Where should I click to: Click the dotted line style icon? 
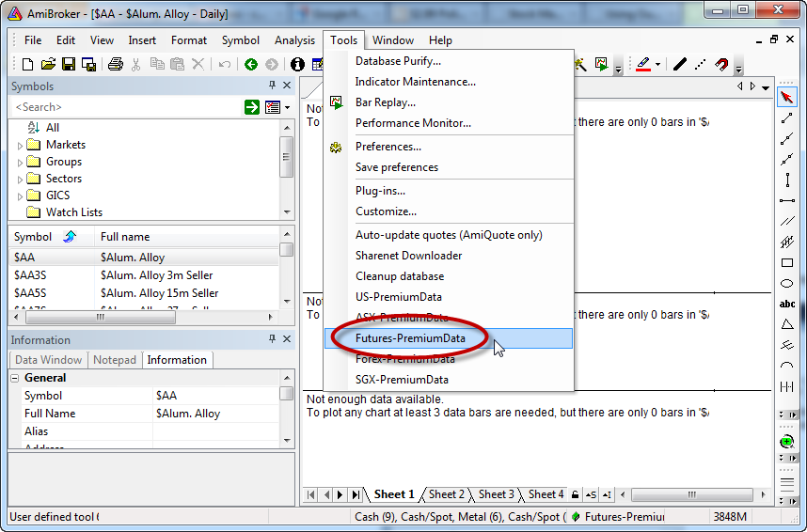pos(700,64)
